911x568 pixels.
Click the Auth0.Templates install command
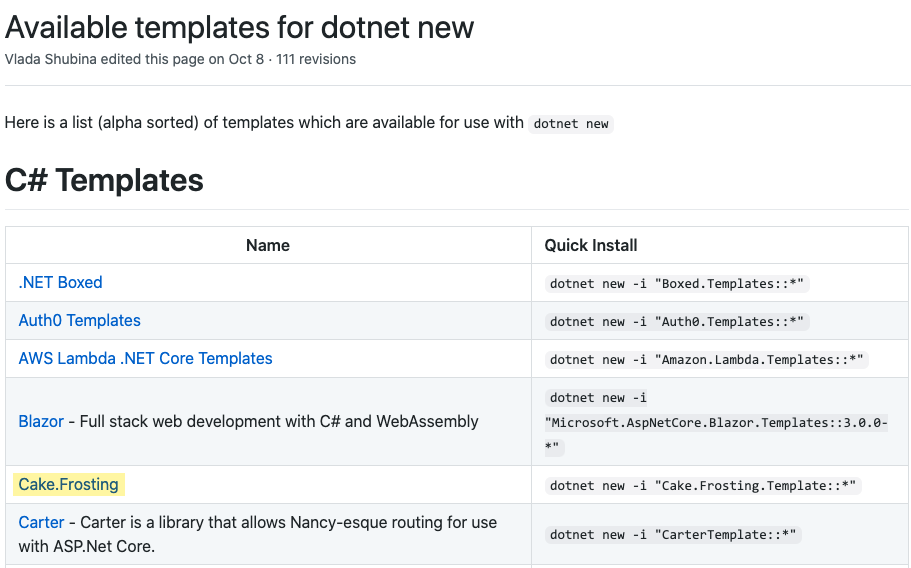click(677, 322)
